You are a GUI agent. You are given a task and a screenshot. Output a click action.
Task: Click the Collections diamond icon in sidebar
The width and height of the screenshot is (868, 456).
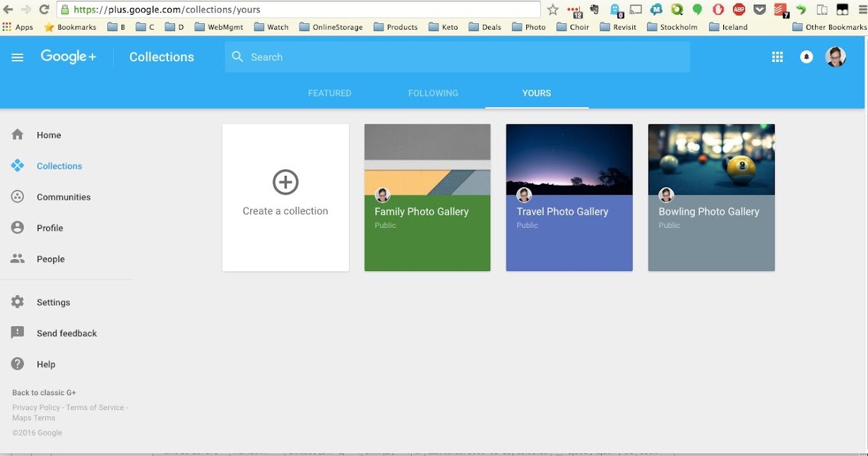click(18, 166)
